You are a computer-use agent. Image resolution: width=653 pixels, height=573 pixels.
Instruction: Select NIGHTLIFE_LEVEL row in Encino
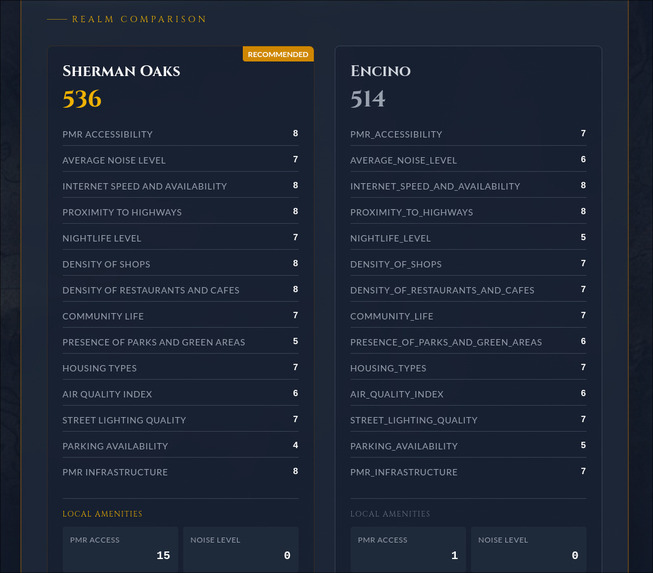pyautogui.click(x=468, y=238)
